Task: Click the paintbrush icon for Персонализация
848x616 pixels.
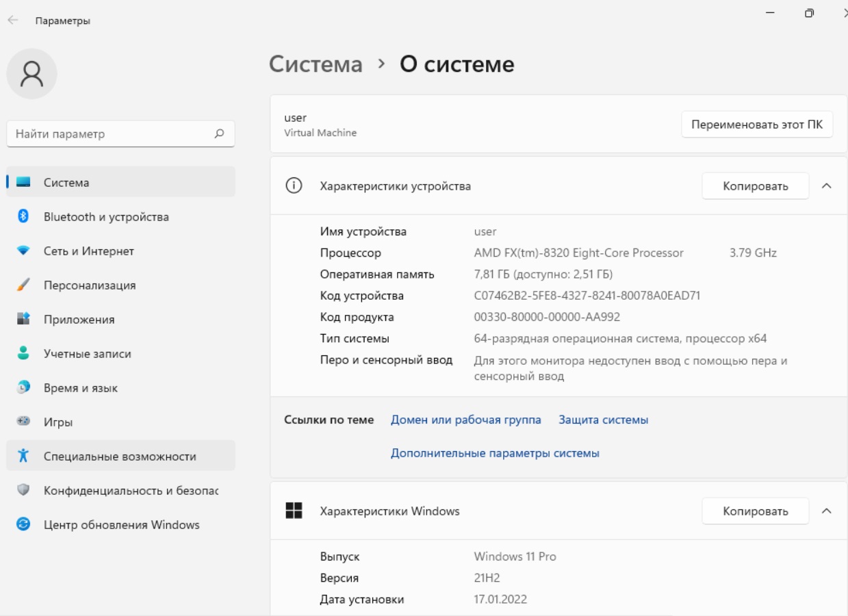Action: [x=23, y=285]
